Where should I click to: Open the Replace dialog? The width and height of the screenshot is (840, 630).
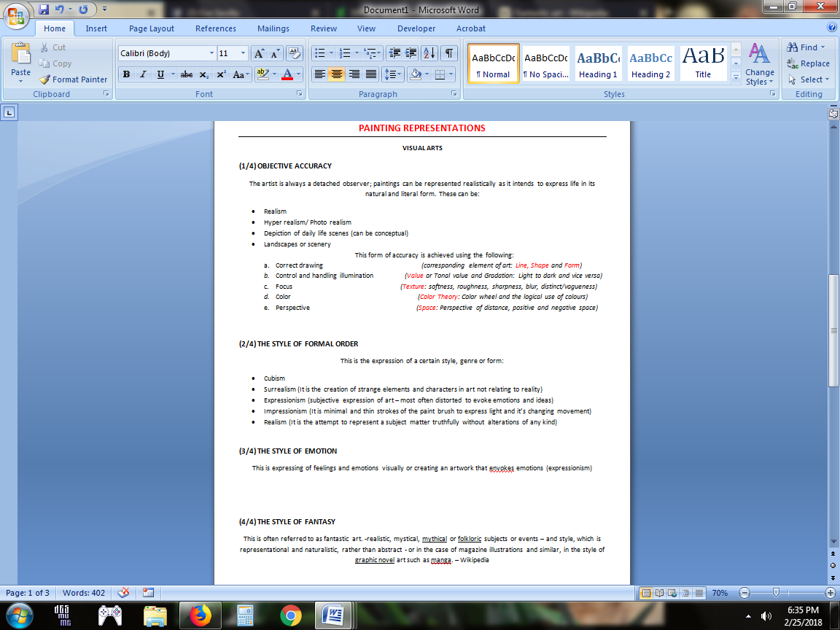click(808, 63)
